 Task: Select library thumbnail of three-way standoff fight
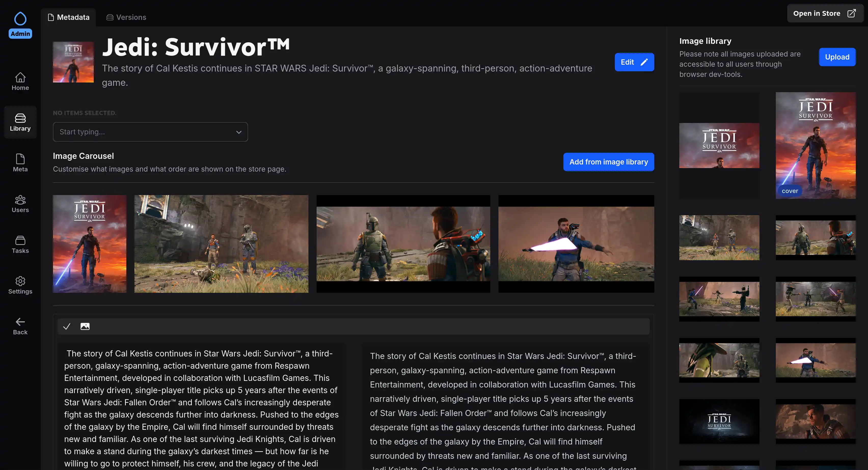816,299
